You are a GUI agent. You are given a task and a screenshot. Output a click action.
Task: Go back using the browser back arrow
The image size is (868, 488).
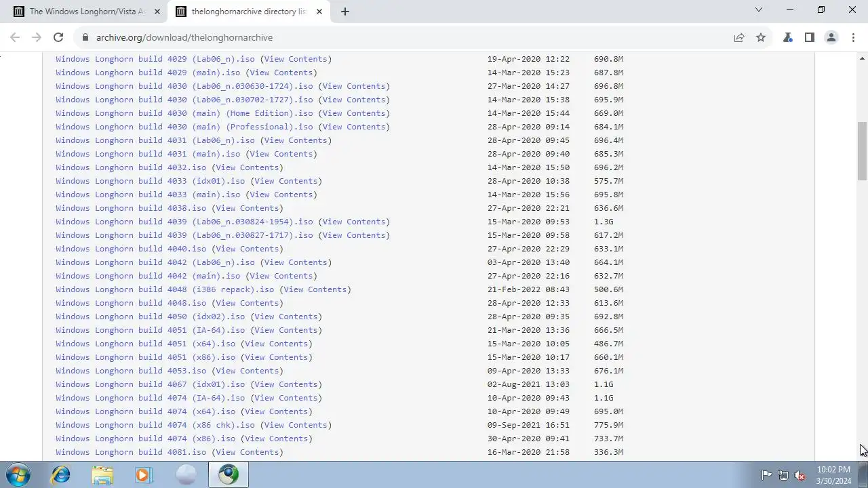pyautogui.click(x=15, y=37)
